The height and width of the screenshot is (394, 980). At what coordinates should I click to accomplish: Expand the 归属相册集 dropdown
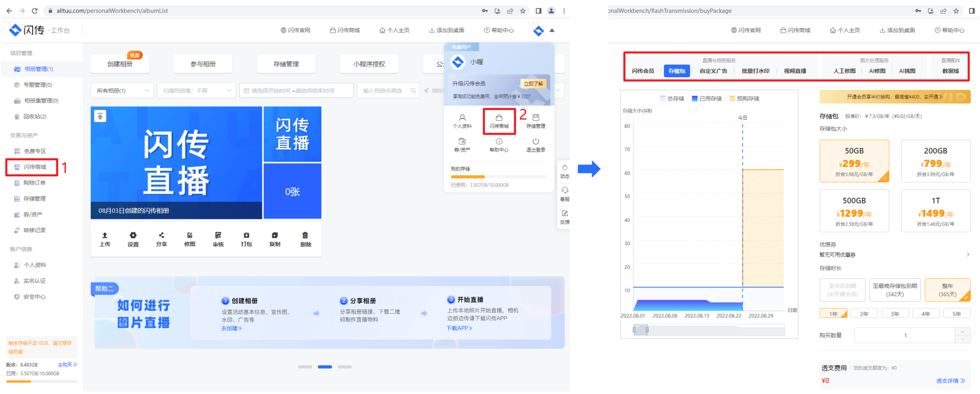(196, 90)
